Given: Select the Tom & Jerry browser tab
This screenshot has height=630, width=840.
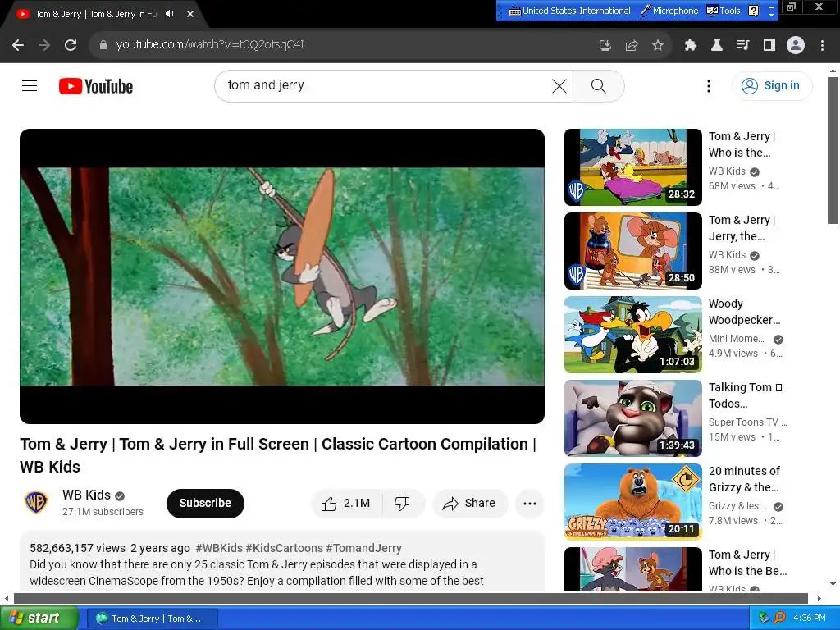Looking at the screenshot, I should tap(97, 14).
